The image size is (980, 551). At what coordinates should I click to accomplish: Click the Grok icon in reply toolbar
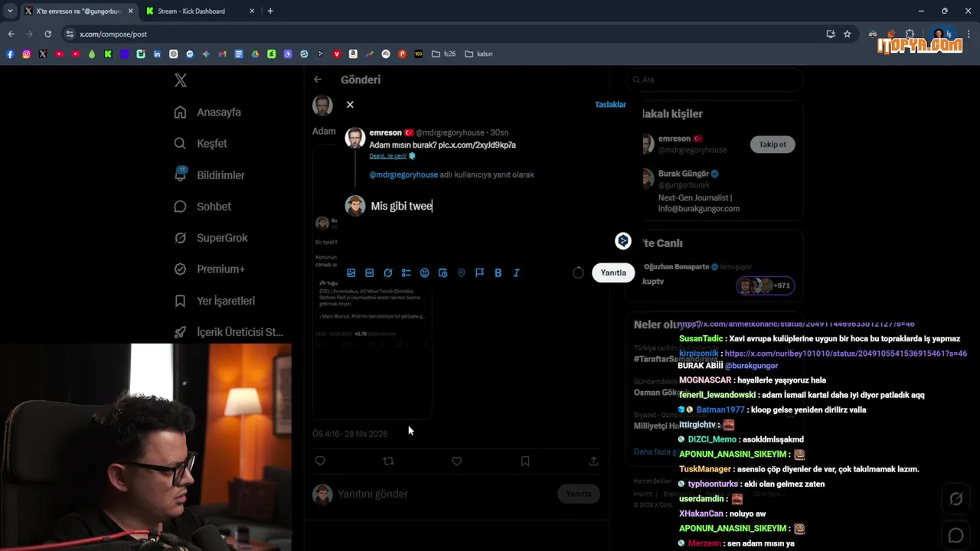click(388, 272)
